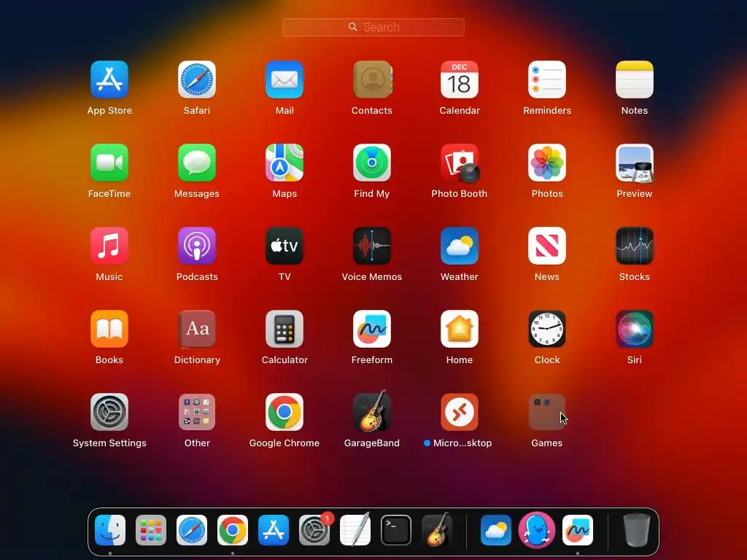
Task: Launch the Music app
Action: (x=109, y=246)
